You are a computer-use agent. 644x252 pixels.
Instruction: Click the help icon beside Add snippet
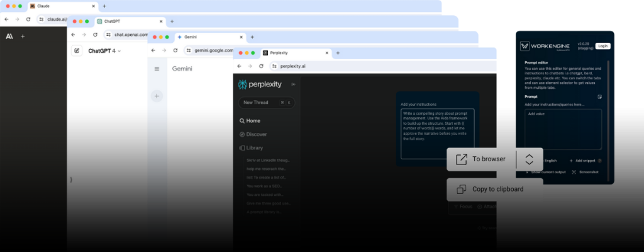[x=599, y=161]
